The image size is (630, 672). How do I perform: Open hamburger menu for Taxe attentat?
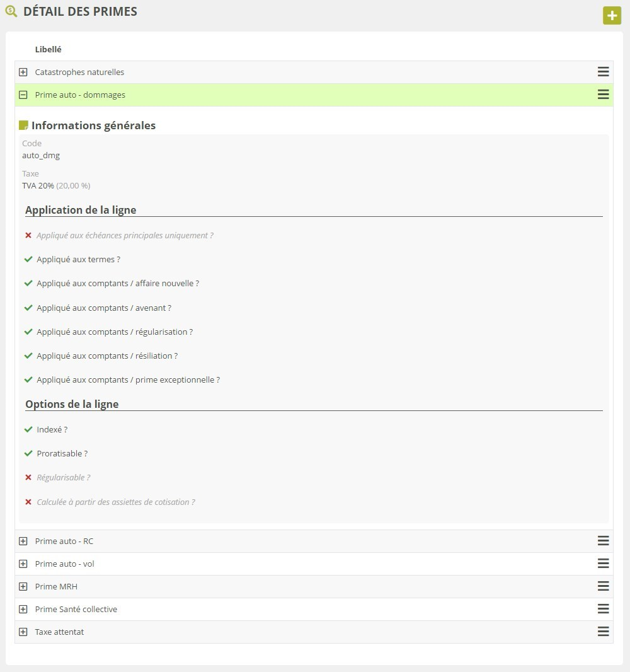603,632
